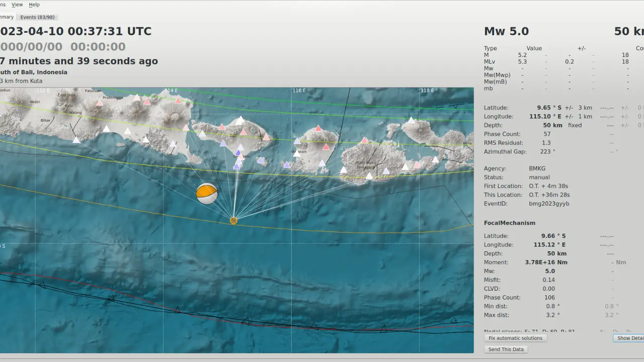This screenshot has width=644, height=362.
Task: Switch to the Summary tab
Action: (7, 17)
